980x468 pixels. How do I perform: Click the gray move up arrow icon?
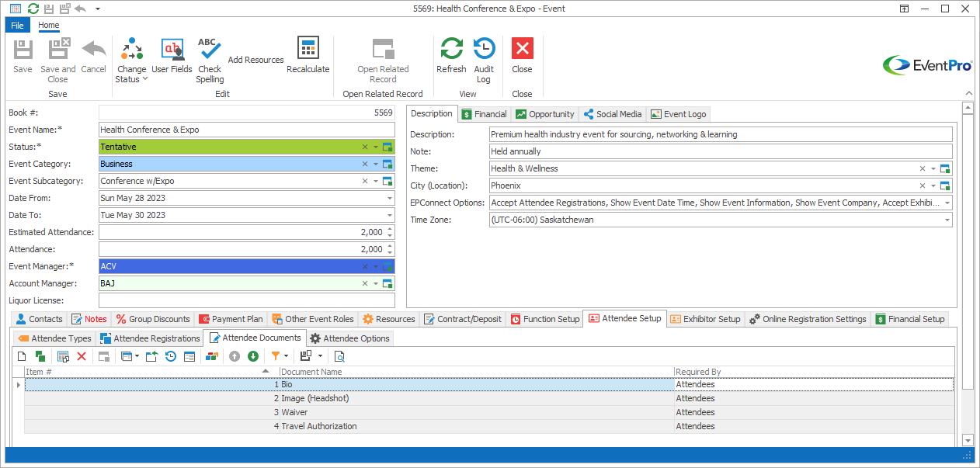pos(235,356)
